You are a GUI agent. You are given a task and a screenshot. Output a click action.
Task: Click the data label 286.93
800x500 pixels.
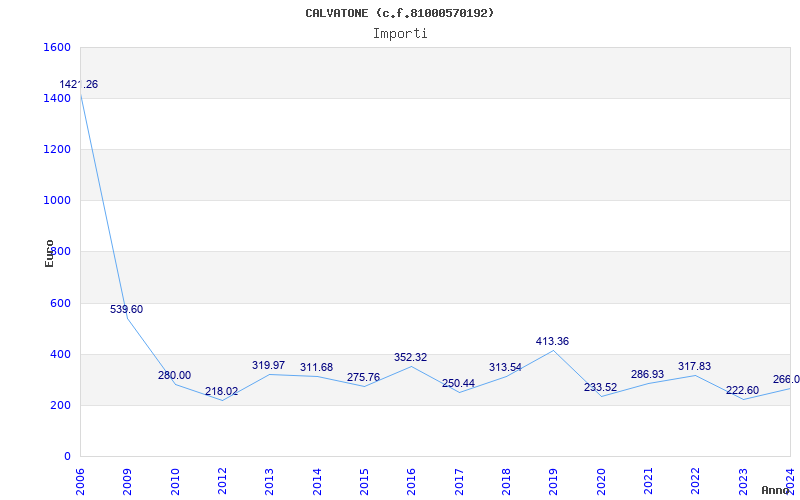[x=647, y=374]
